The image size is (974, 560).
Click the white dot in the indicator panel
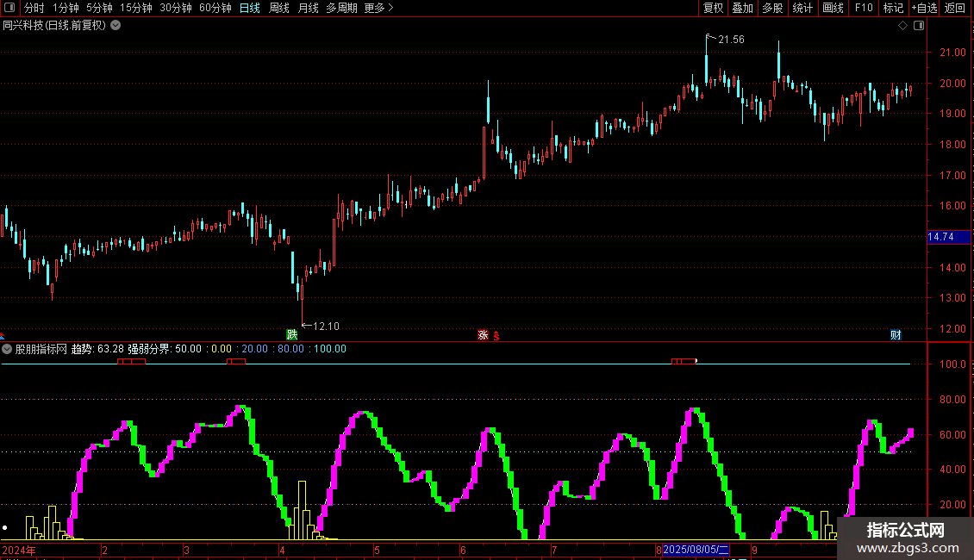(5, 528)
